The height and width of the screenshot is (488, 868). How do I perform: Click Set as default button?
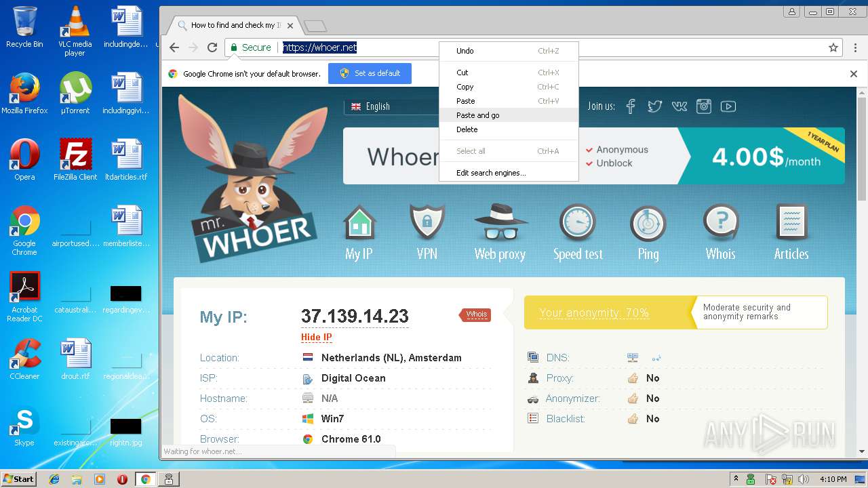[370, 73]
